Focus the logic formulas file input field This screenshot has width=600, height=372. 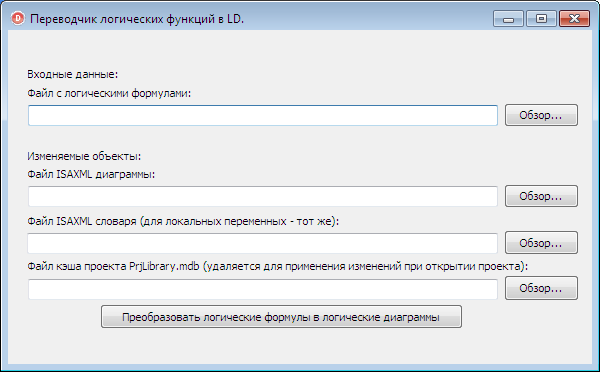point(262,115)
